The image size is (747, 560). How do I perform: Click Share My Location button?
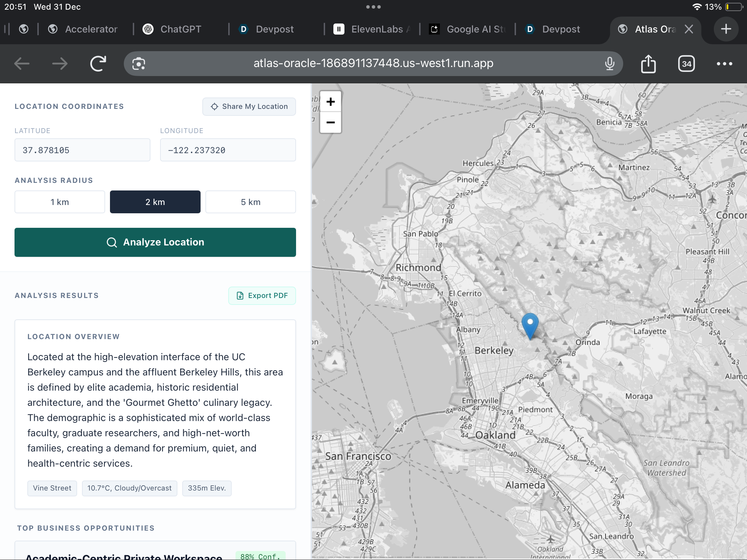tap(249, 106)
